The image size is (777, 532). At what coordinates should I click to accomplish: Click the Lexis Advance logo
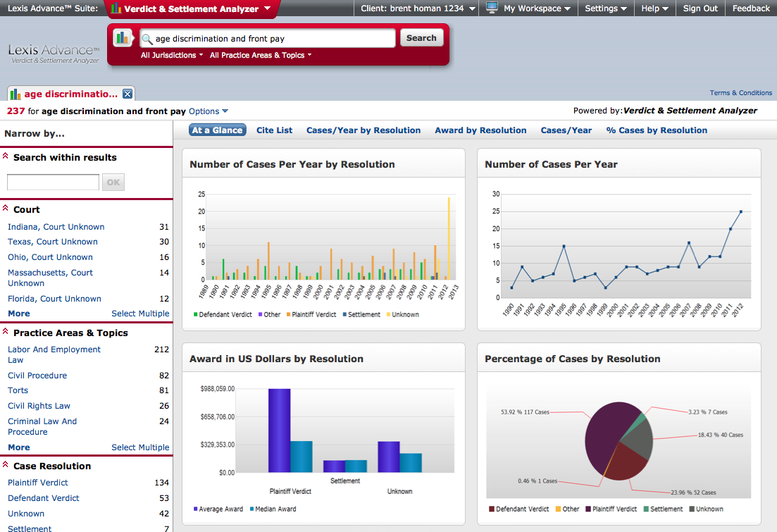[54, 54]
